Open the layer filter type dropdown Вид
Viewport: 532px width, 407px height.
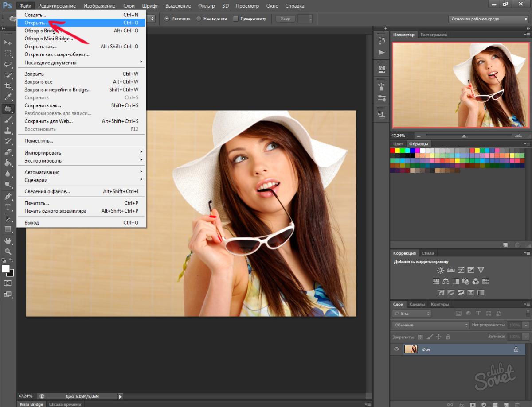(411, 313)
